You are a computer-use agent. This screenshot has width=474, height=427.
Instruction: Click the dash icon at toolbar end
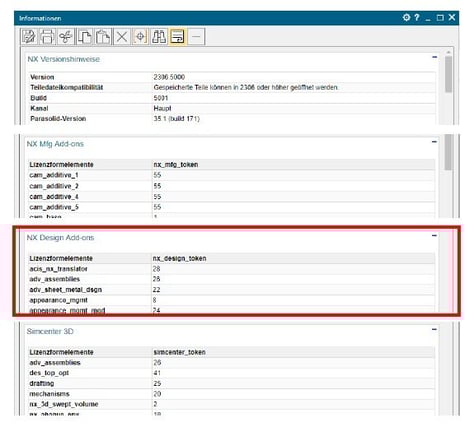(x=196, y=36)
